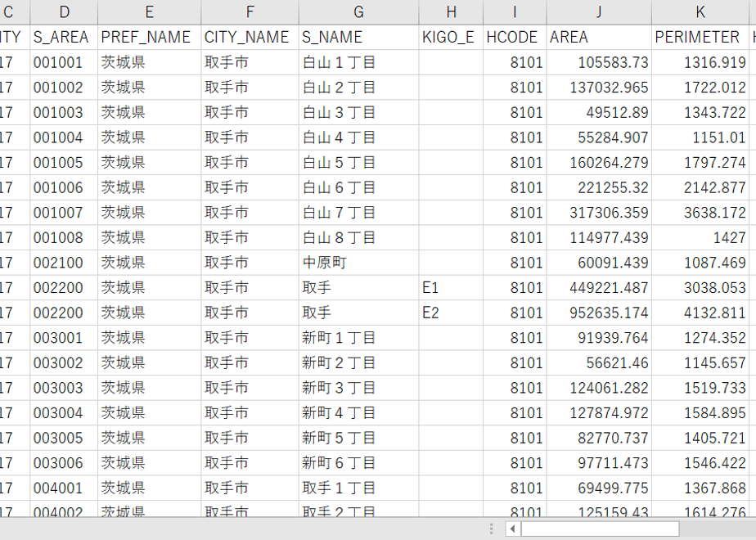Click the KIGO_E header cell
Image resolution: width=756 pixels, height=540 pixels.
pyautogui.click(x=452, y=37)
